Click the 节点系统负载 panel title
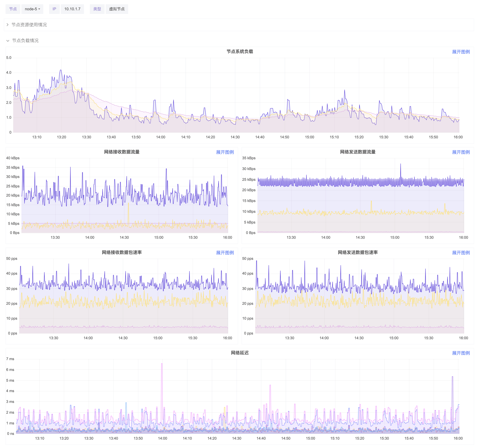 click(x=239, y=52)
